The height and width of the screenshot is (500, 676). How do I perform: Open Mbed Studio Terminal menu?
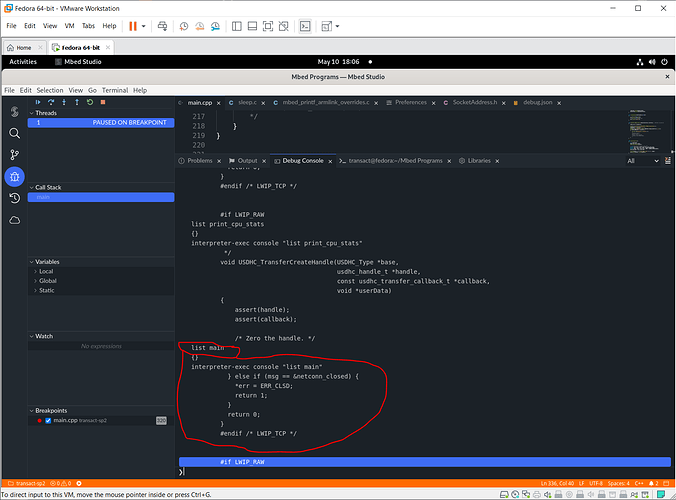[x=115, y=90]
